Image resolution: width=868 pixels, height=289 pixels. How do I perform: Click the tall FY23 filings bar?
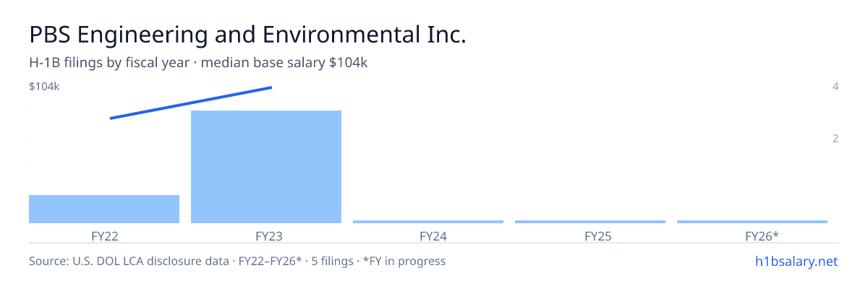(266, 167)
